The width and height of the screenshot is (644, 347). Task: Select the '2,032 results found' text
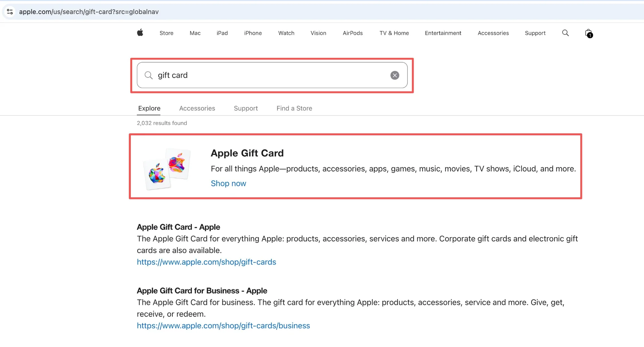click(x=162, y=123)
